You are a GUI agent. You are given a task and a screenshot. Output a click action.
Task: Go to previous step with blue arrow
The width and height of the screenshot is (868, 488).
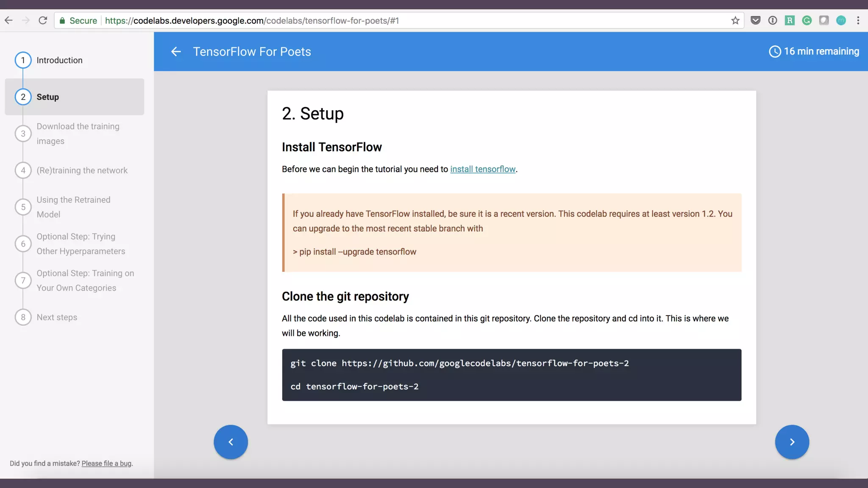(231, 442)
